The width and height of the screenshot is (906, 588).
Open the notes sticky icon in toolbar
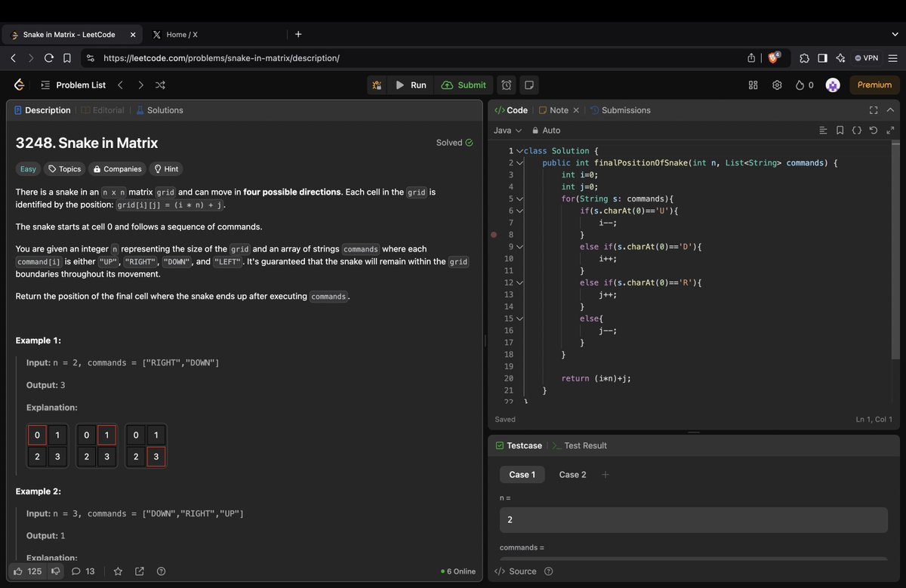pyautogui.click(x=529, y=85)
